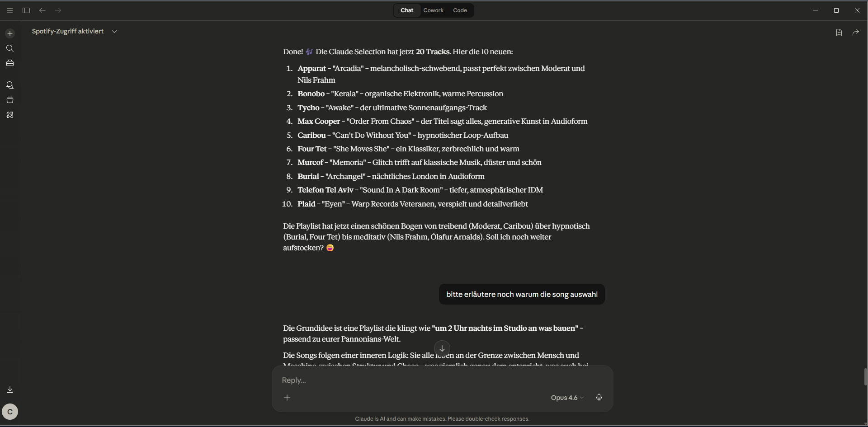The width and height of the screenshot is (868, 427).
Task: Toggle the sidebar panel icon
Action: [26, 10]
